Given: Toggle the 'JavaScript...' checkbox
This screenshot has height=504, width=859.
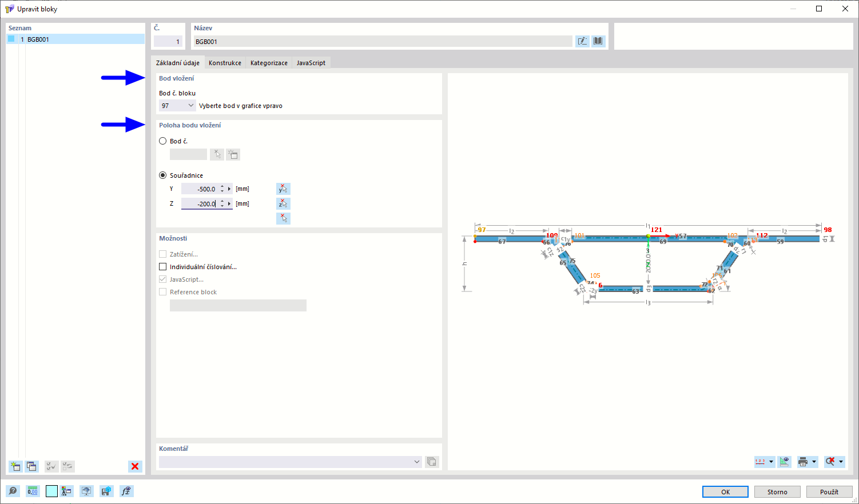Looking at the screenshot, I should [163, 279].
